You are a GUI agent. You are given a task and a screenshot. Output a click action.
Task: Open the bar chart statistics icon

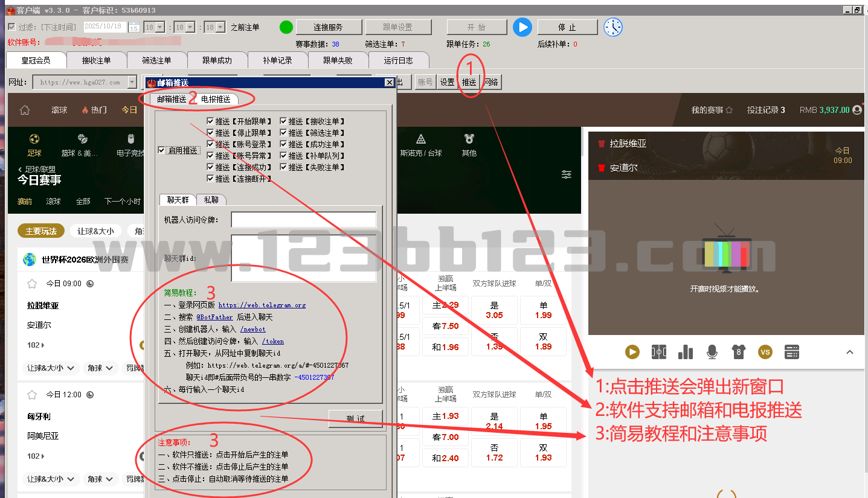(686, 352)
